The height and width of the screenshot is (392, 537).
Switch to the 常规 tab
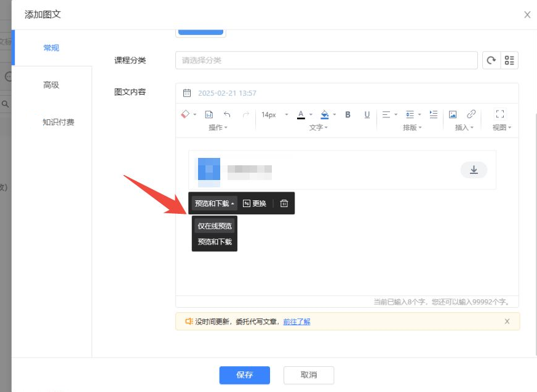(52, 48)
